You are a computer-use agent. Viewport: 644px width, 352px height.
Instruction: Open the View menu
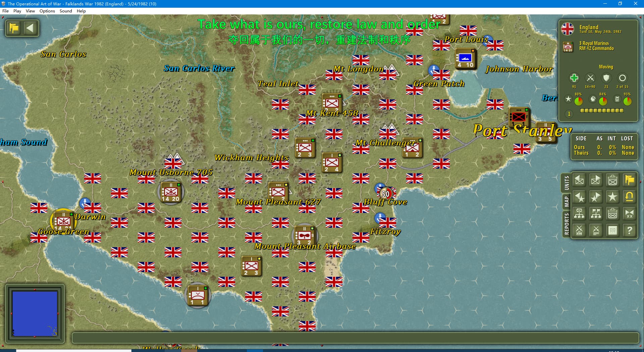30,11
